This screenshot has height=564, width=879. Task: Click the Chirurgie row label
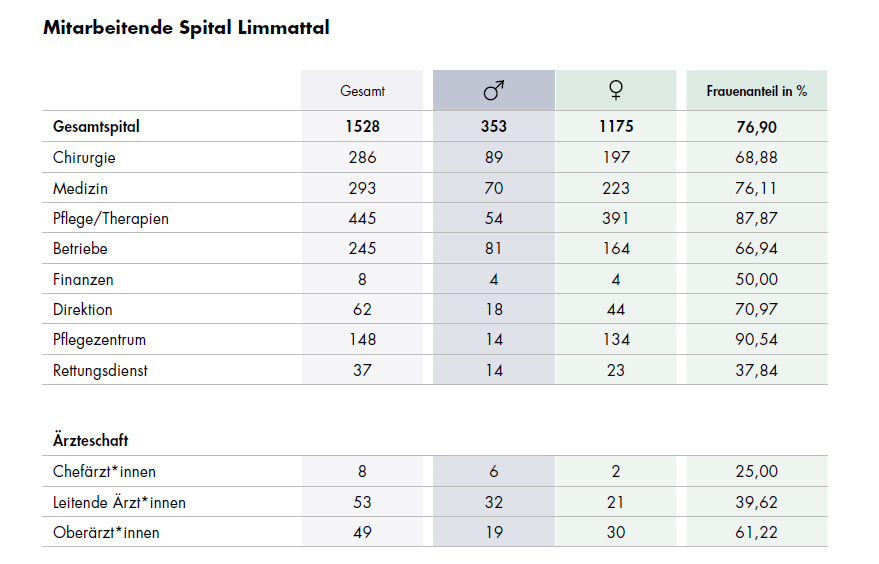pyautogui.click(x=85, y=158)
